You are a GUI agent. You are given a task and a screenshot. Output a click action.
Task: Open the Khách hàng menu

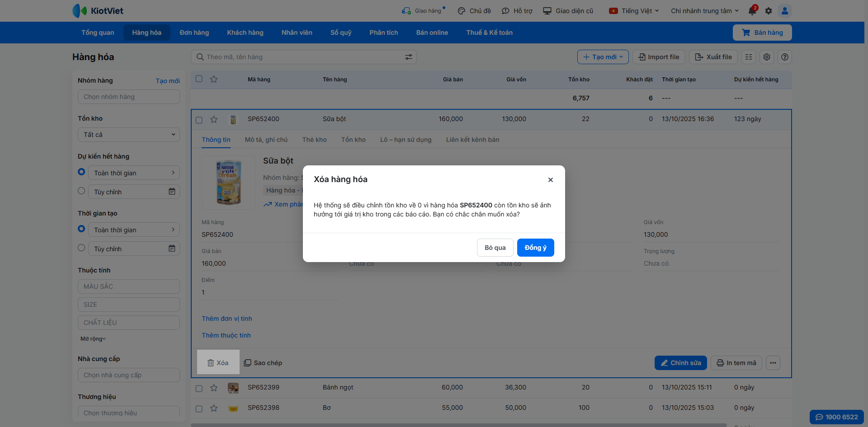tap(245, 33)
